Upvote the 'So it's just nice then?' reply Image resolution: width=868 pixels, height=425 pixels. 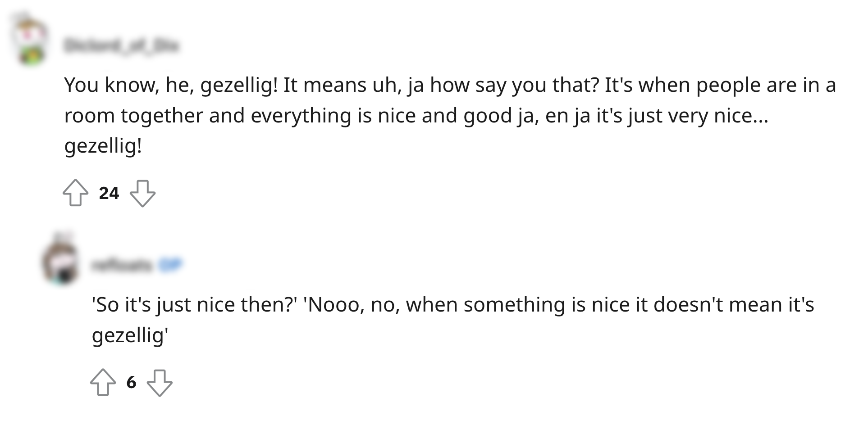pos(103,384)
